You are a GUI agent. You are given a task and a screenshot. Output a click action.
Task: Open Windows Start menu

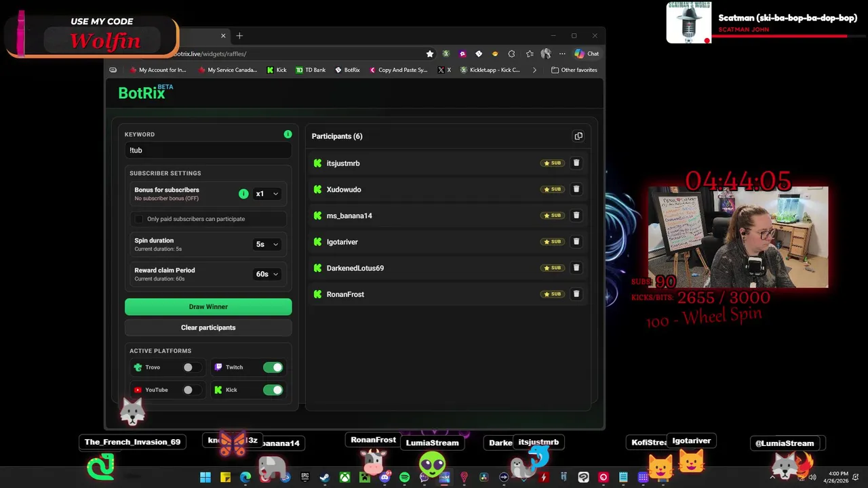[205, 477]
